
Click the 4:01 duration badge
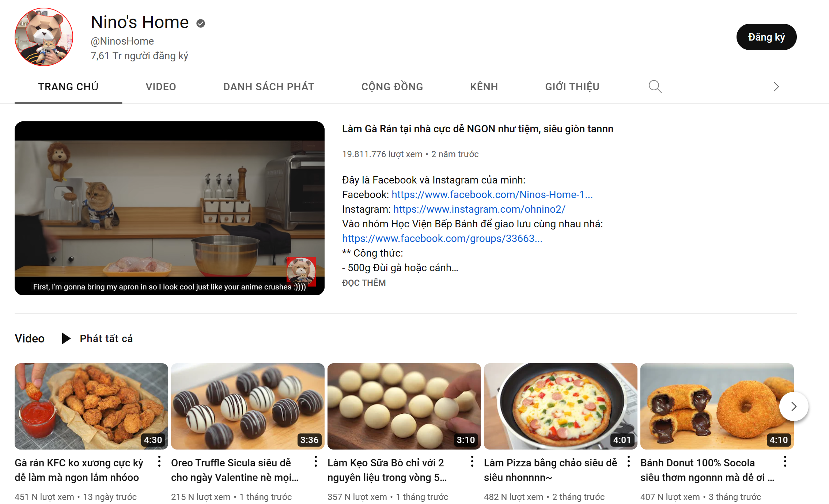pos(622,440)
